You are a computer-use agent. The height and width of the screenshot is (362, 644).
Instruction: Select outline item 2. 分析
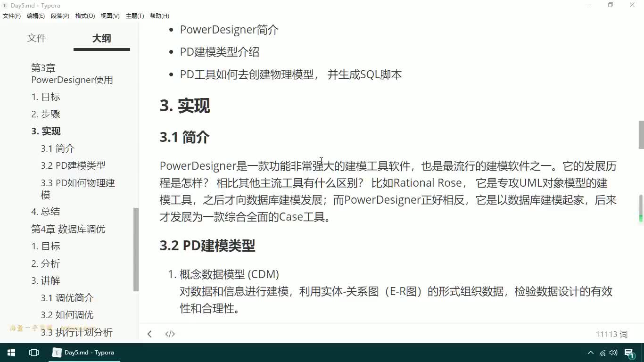tap(46, 263)
